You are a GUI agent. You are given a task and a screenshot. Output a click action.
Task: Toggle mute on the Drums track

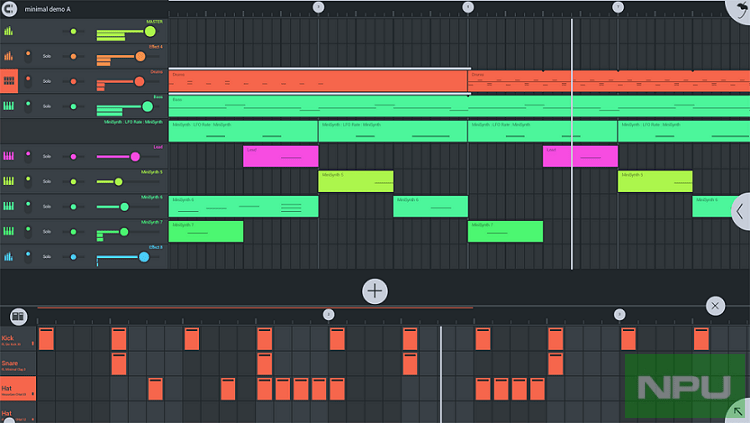(28, 81)
